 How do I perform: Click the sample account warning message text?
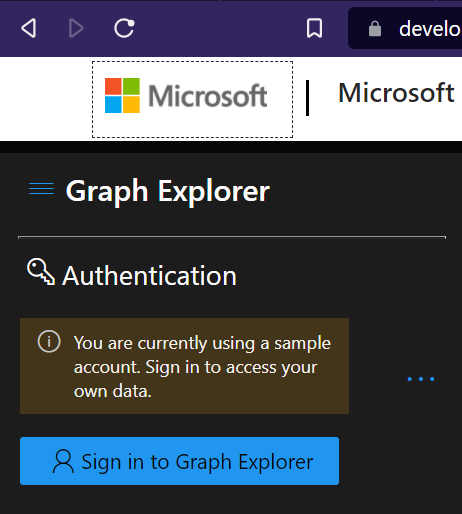202,367
